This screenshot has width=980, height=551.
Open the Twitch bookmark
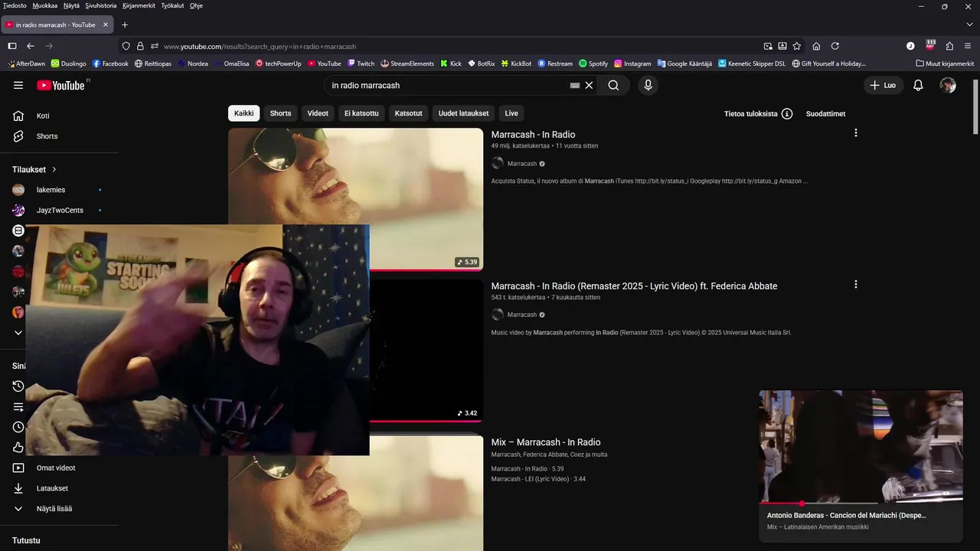point(361,64)
